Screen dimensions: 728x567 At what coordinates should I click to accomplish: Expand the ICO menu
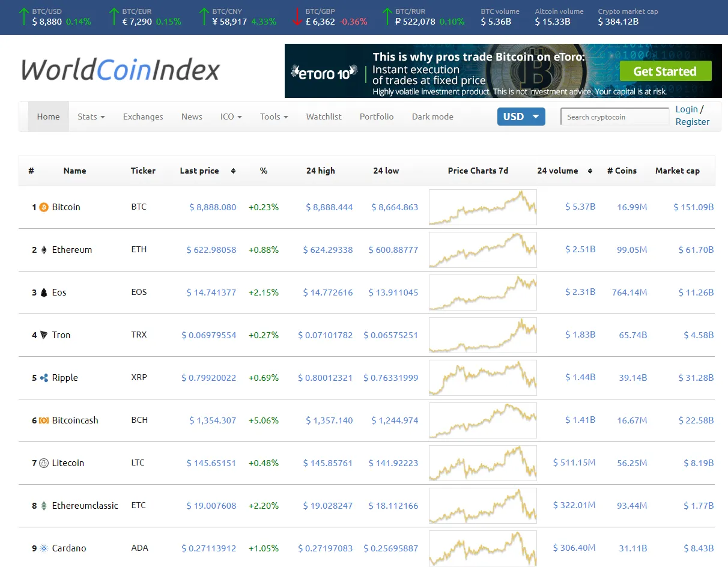pyautogui.click(x=231, y=117)
